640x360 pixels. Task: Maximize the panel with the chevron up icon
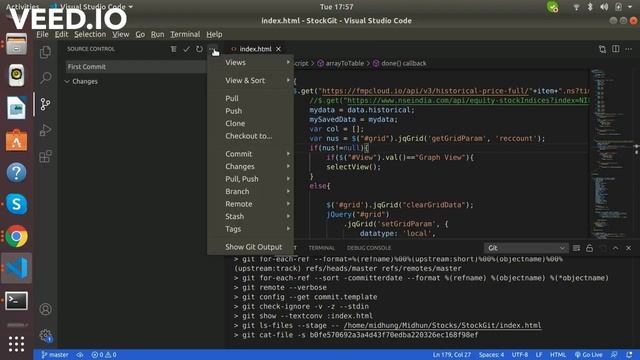click(616, 248)
